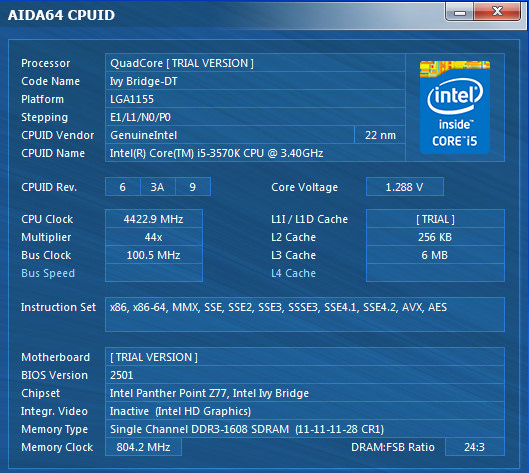Image resolution: width=529 pixels, height=473 pixels.
Task: Click the 100.5 MHz bus clock value
Action: pyautogui.click(x=154, y=255)
